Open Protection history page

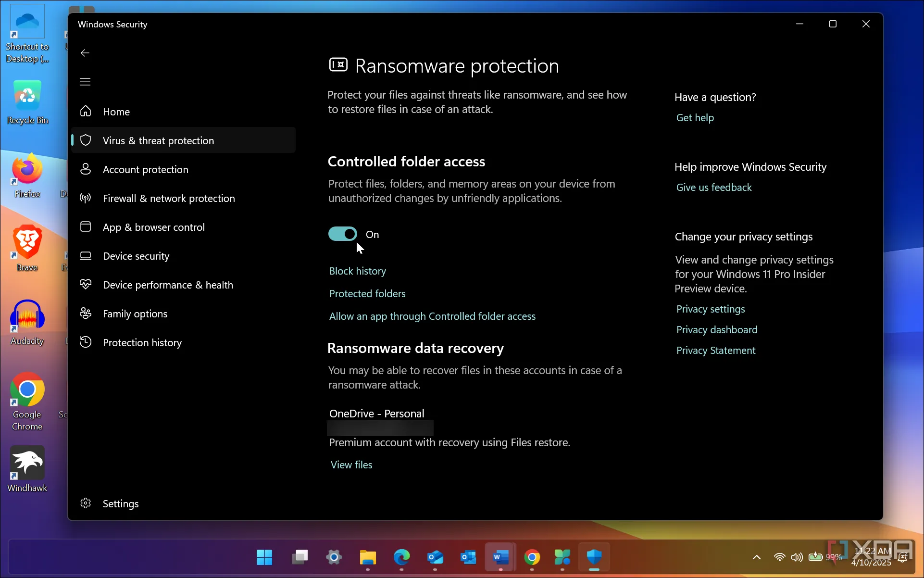coord(142,342)
